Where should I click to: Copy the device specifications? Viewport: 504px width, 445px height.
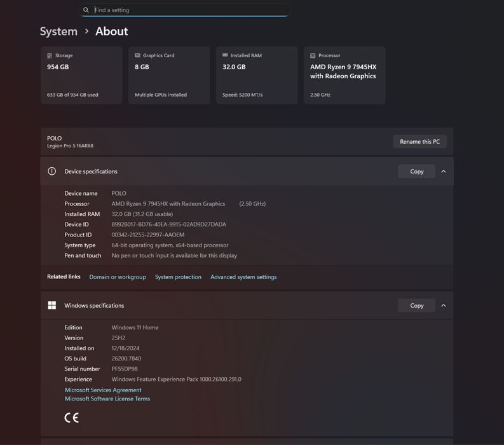[x=416, y=171]
